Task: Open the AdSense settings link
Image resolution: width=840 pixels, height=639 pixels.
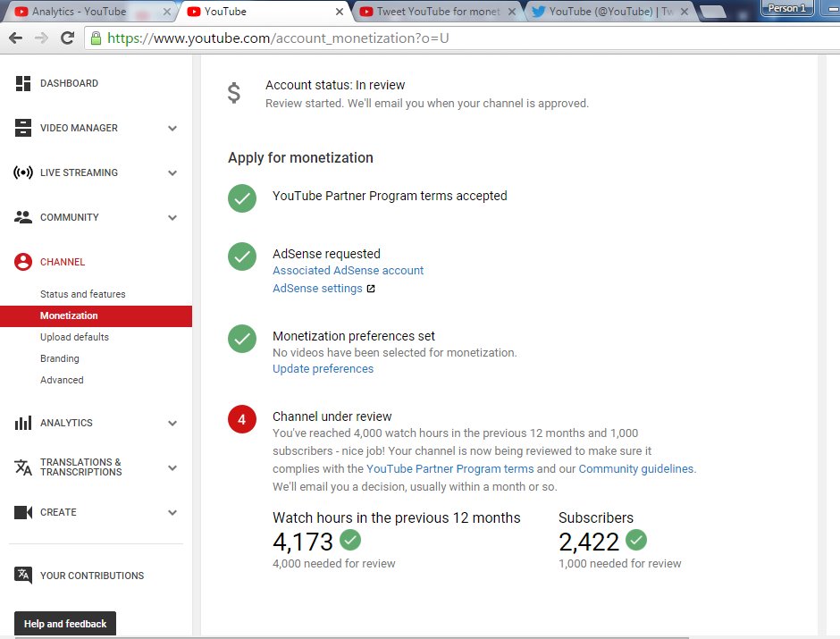Action: coord(317,289)
